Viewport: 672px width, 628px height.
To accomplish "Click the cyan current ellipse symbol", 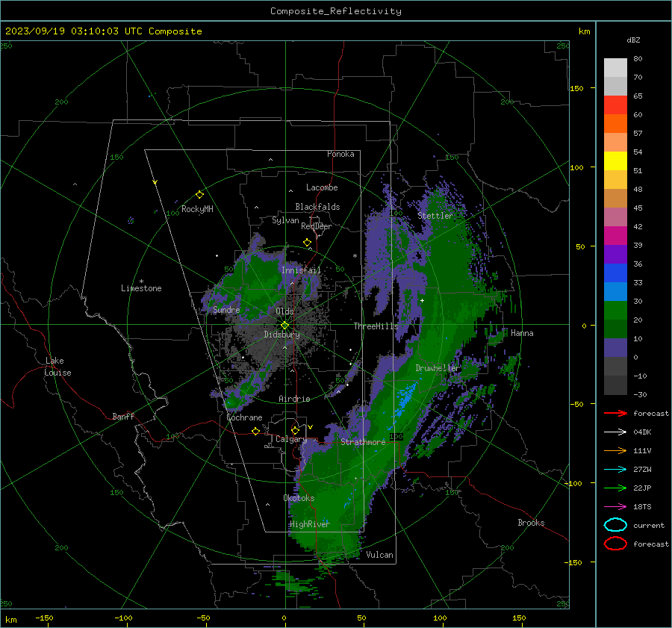I will pos(615,525).
